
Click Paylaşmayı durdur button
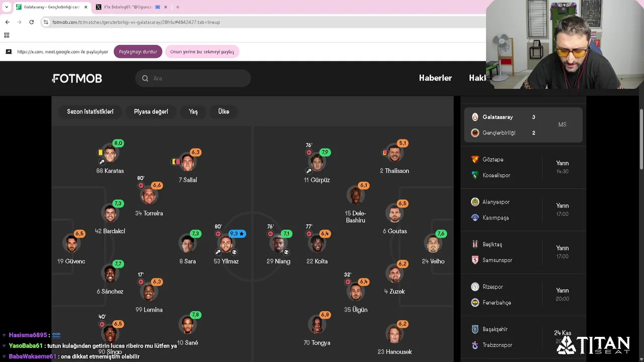pyautogui.click(x=138, y=52)
